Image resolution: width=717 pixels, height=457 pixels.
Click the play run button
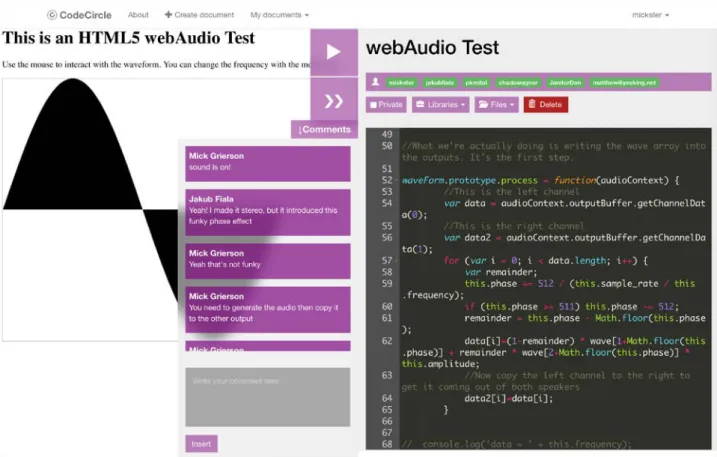(x=334, y=52)
